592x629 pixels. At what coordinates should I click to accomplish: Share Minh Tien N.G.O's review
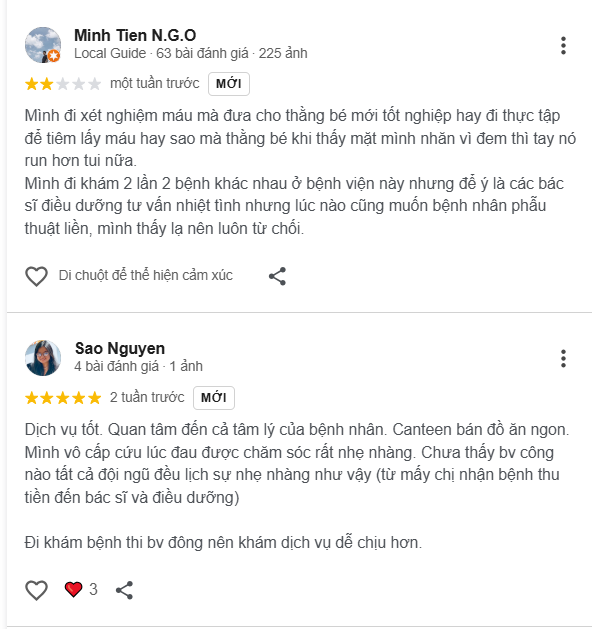277,276
